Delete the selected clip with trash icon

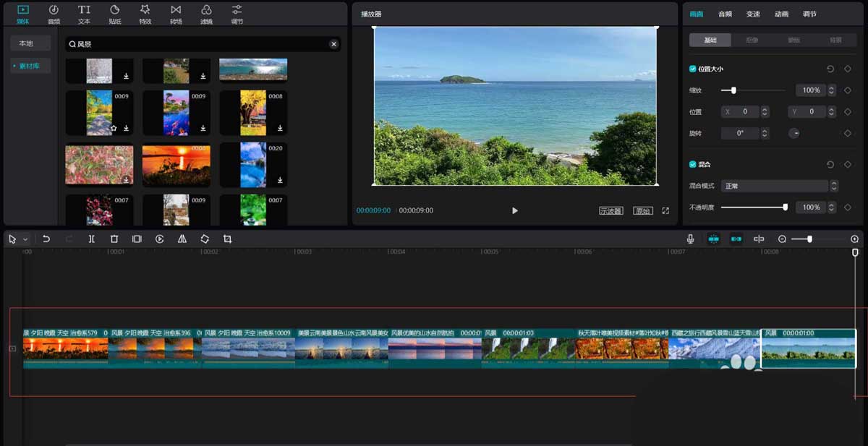tap(114, 239)
